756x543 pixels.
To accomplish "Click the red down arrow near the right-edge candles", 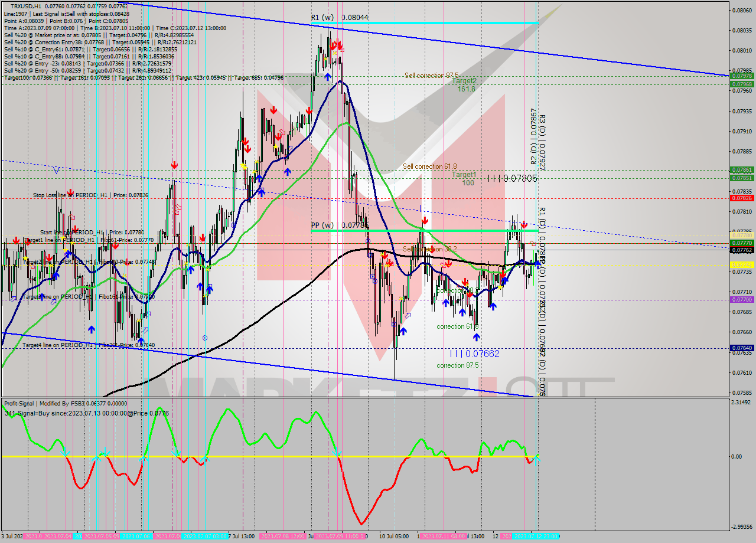I will pos(524,225).
